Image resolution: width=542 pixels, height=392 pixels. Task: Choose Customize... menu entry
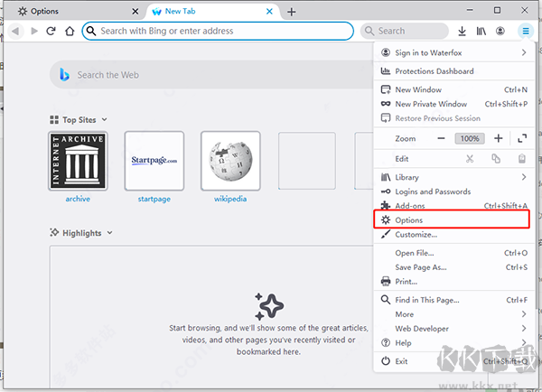pos(453,235)
